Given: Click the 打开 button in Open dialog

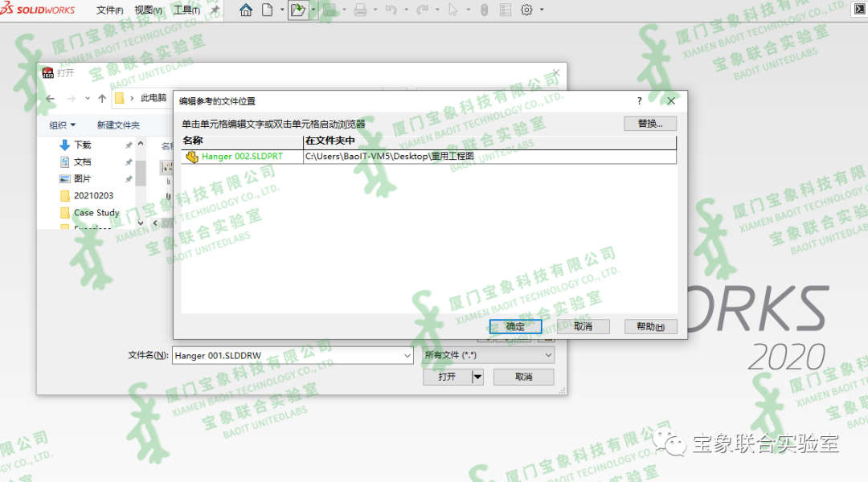Looking at the screenshot, I should (448, 377).
